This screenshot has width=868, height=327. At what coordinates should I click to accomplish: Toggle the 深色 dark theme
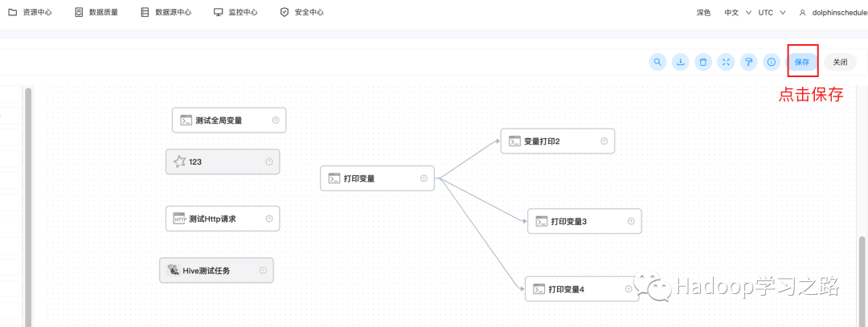703,13
